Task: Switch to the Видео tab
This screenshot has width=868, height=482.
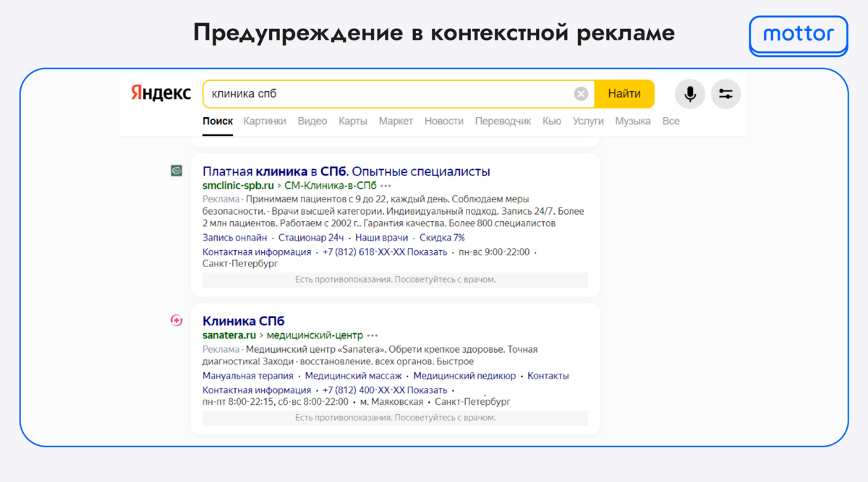Action: click(312, 121)
